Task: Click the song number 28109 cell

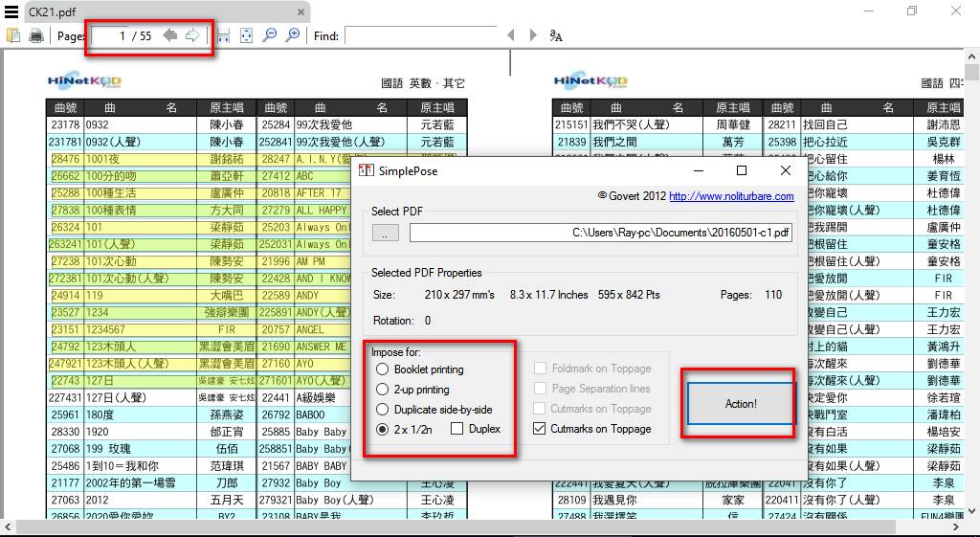Action: point(572,500)
